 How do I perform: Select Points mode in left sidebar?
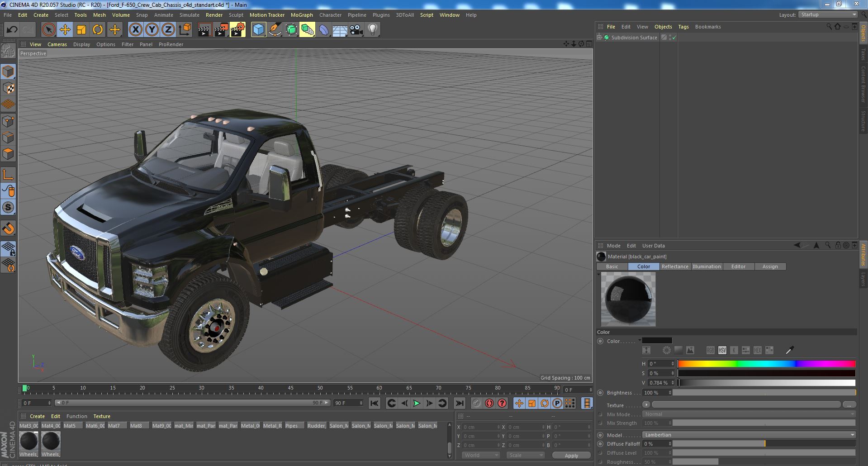8,121
